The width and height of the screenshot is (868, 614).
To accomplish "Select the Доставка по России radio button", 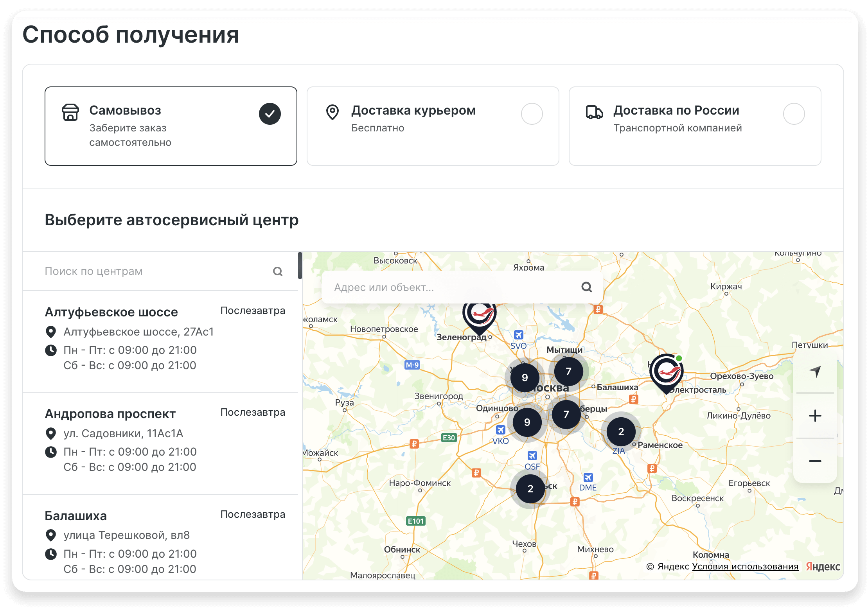I will [x=794, y=114].
